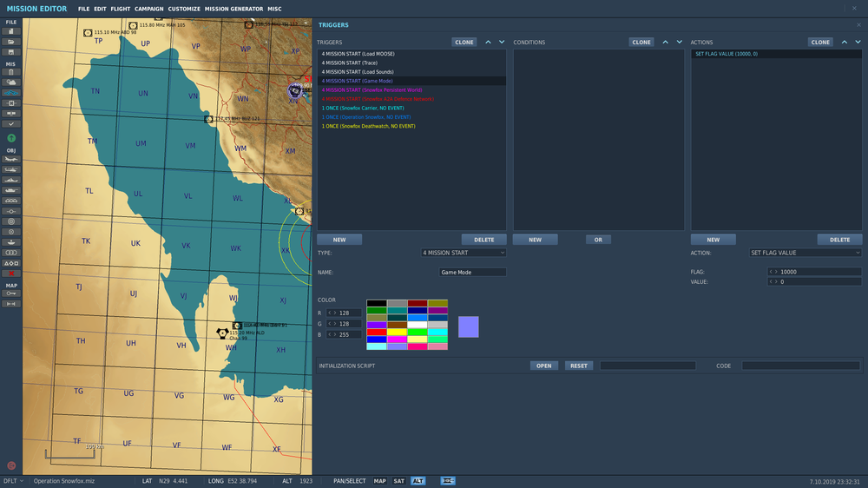Create a new mission via the sidebar icon

(10, 31)
